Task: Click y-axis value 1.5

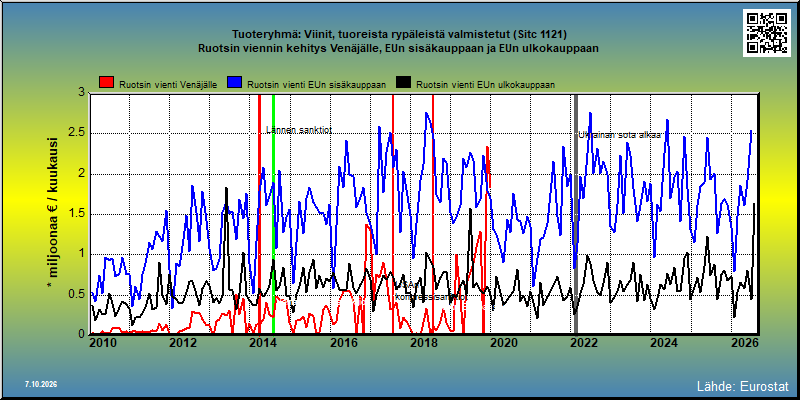Action: [x=78, y=214]
